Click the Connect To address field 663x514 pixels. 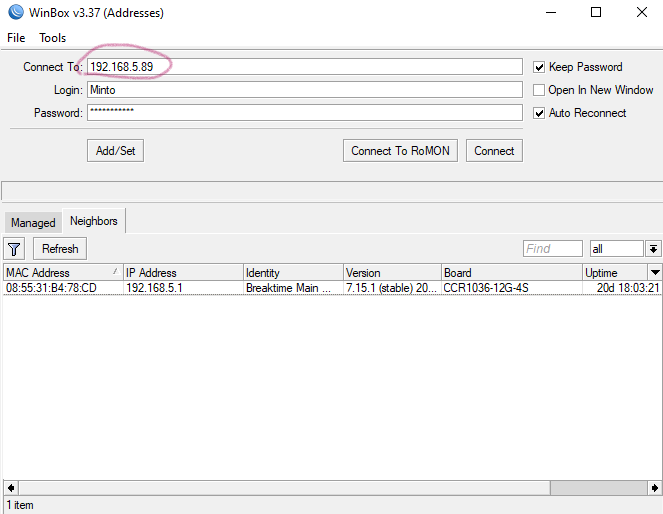(305, 67)
